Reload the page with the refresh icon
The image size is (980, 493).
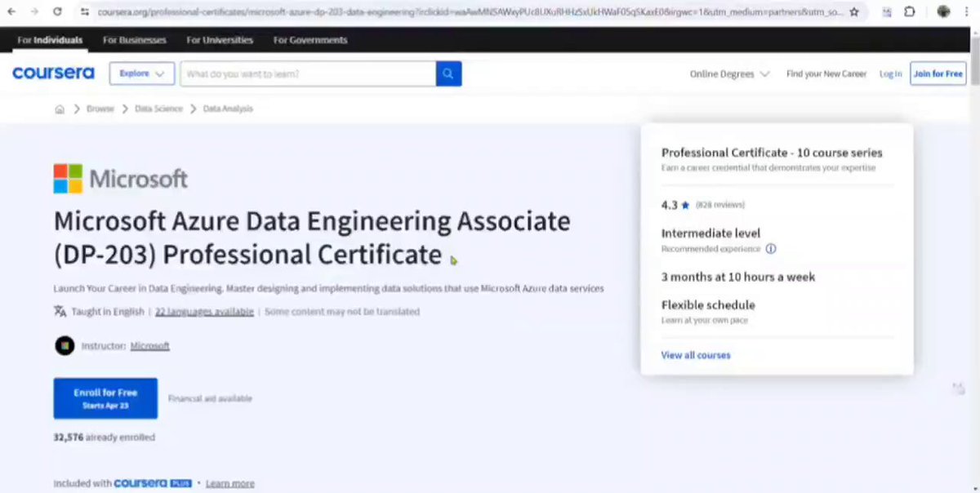(x=57, y=12)
